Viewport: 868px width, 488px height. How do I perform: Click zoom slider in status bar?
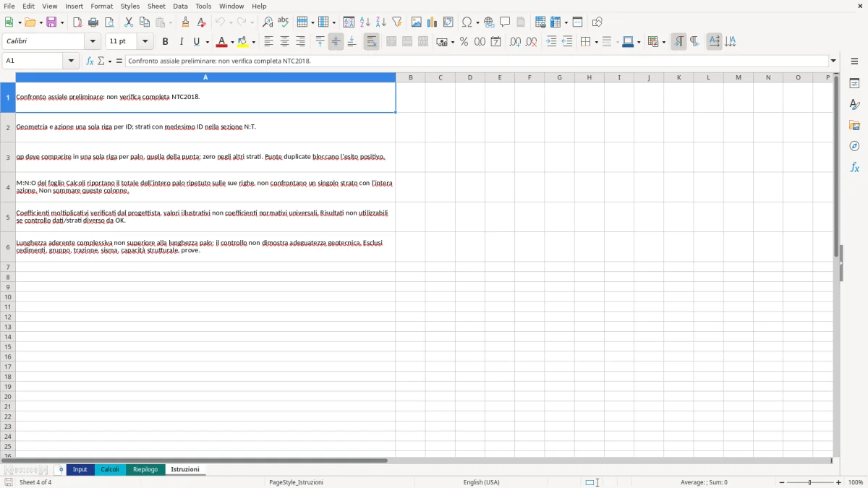(809, 482)
